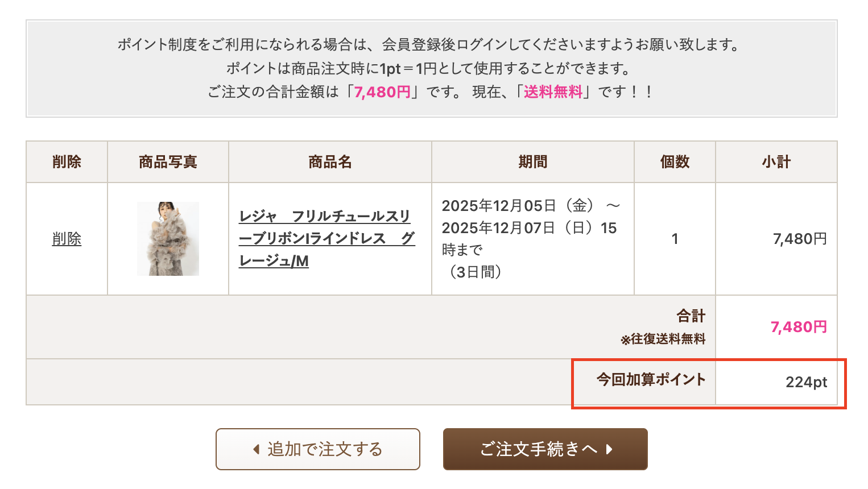Image resolution: width=868 pixels, height=489 pixels.
Task: Click the 小計 column header
Action: tap(776, 162)
